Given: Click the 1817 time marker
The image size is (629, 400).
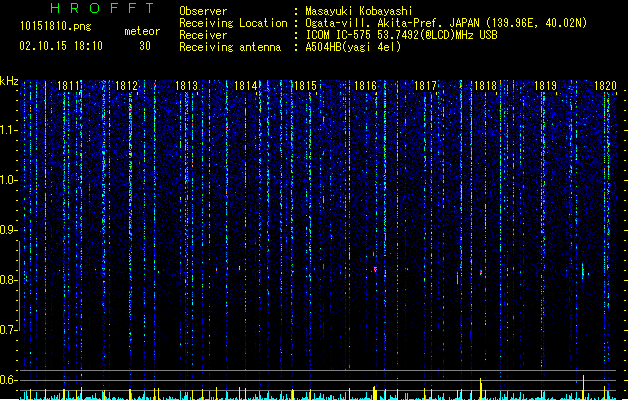Looking at the screenshot, I should pyautogui.click(x=425, y=86).
